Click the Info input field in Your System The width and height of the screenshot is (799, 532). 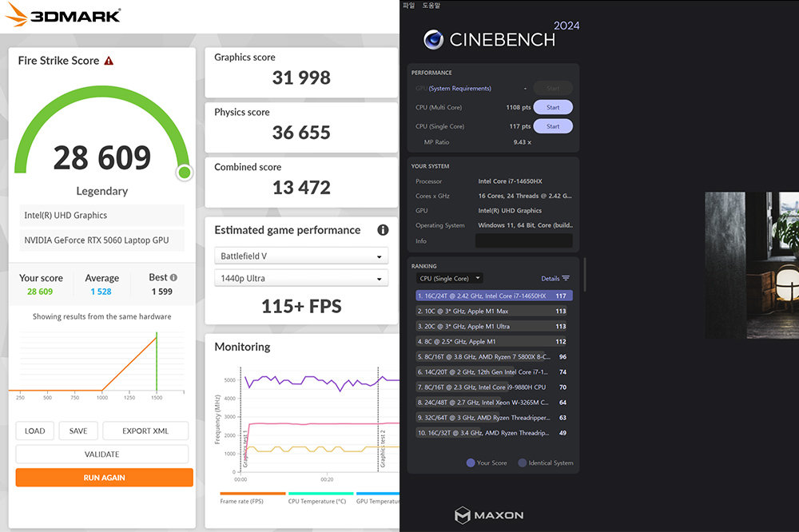524,241
